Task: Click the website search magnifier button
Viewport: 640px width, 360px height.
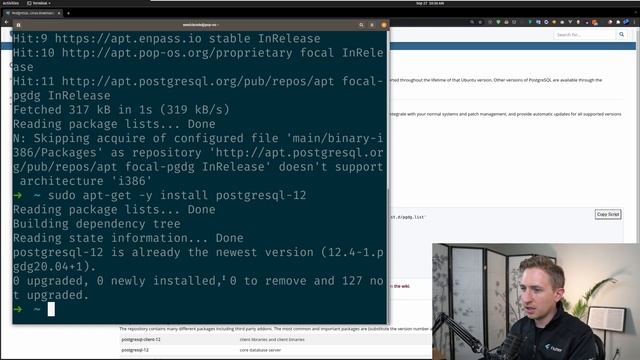Action: pos(621,35)
